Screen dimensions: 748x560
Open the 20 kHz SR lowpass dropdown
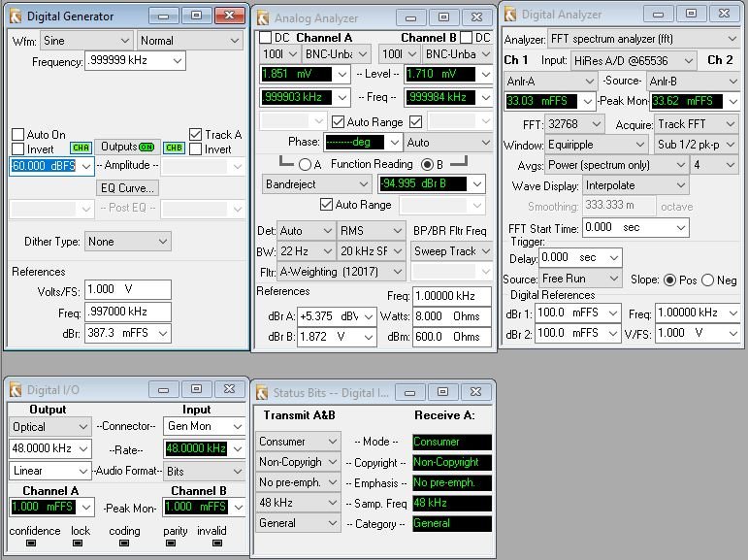372,251
